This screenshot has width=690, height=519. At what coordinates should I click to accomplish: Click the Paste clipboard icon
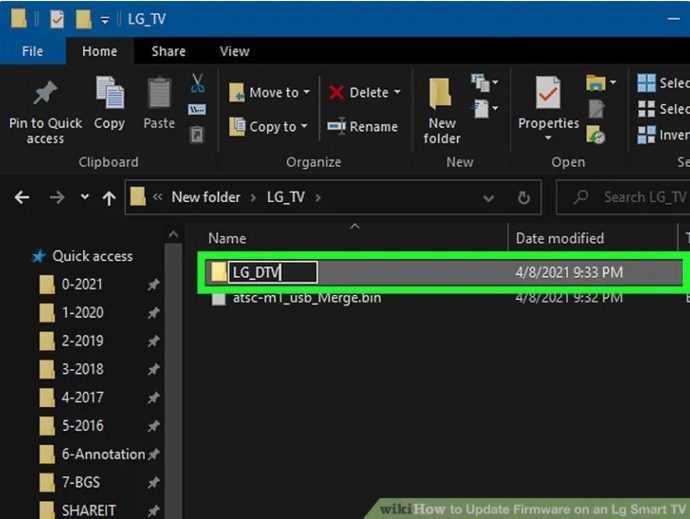(x=159, y=92)
